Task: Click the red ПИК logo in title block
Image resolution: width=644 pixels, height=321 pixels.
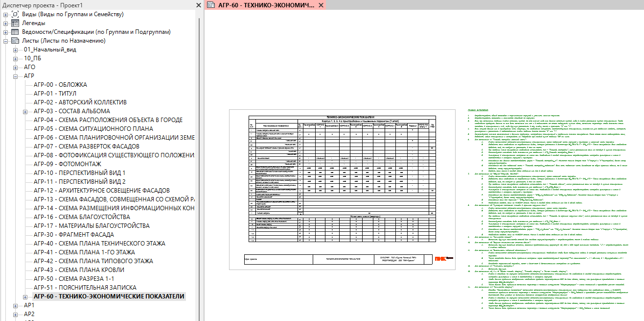Action: (x=441, y=258)
